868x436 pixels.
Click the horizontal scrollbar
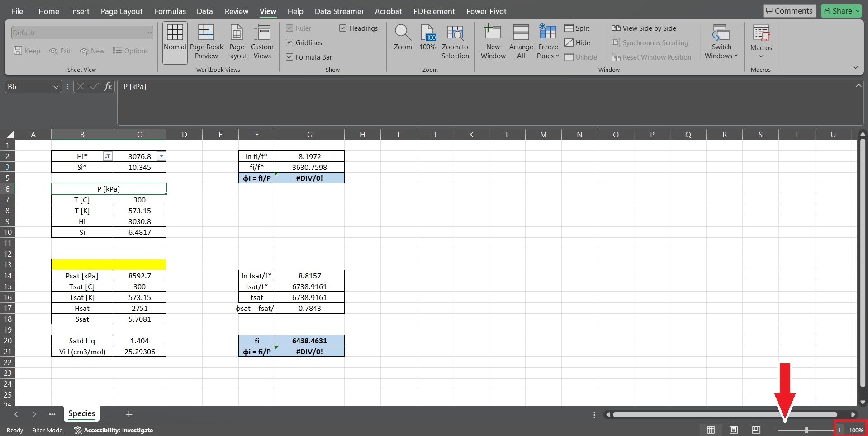[725, 414]
